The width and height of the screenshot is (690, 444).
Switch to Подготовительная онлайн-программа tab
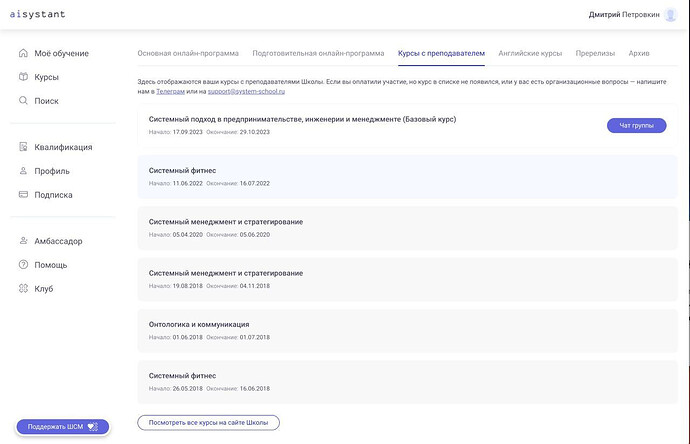coord(318,53)
